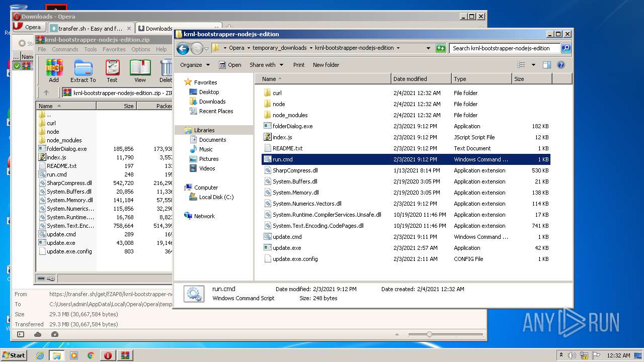This screenshot has height=362, width=644.
Task: Sort Explorer files by Type column
Action: (481, 79)
